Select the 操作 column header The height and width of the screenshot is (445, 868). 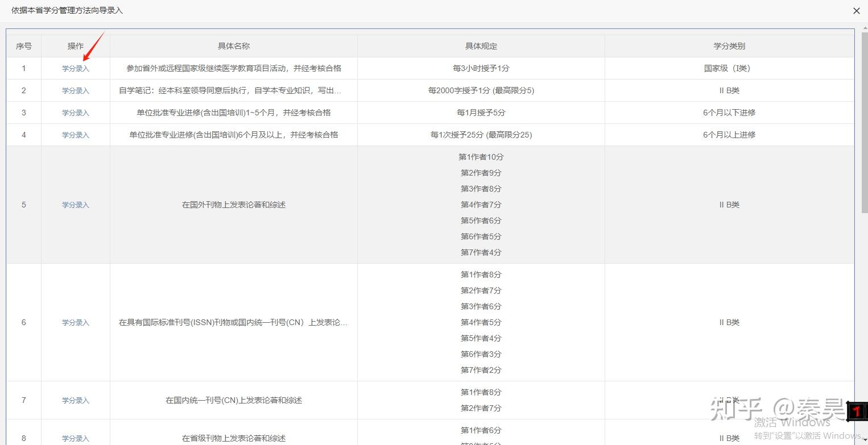(76, 46)
